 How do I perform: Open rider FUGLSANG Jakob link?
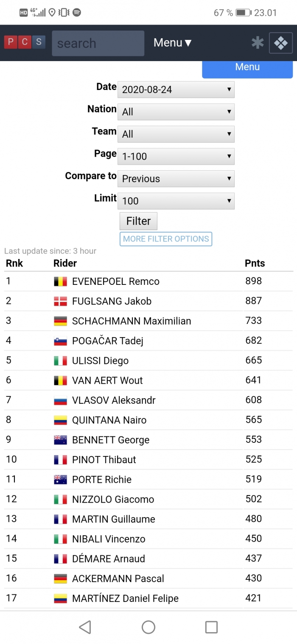[x=112, y=301]
